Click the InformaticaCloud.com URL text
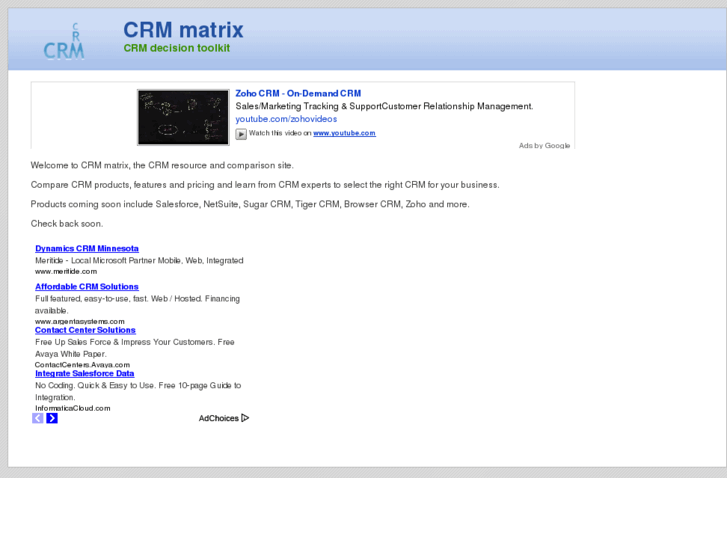 [x=73, y=408]
